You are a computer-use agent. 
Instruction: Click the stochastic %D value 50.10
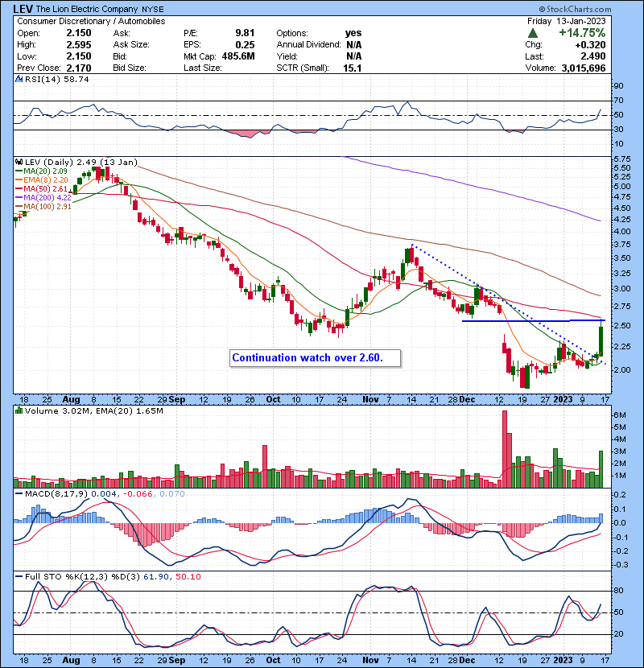[x=188, y=576]
